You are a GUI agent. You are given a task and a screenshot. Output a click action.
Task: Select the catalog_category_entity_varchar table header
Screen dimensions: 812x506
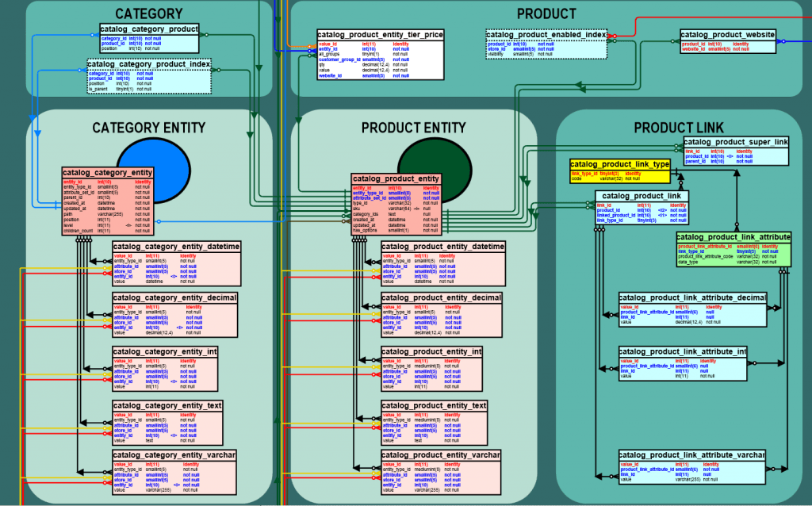coord(174,455)
